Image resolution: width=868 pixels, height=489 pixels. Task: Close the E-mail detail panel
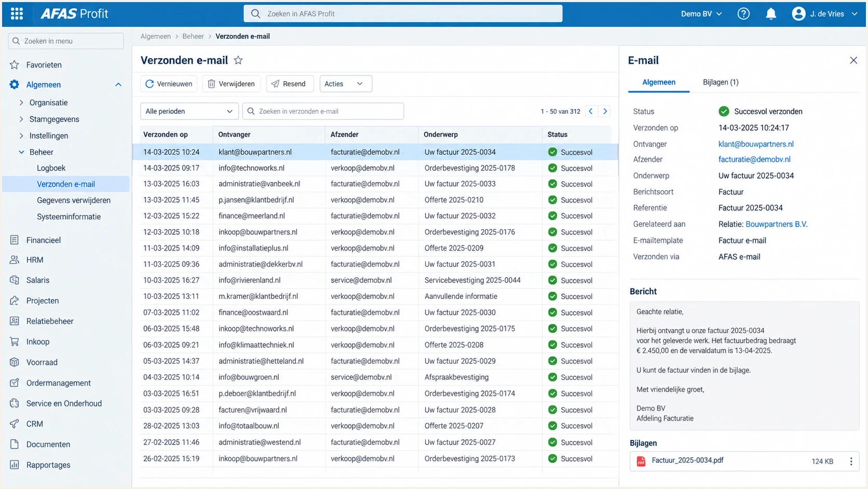pyautogui.click(x=853, y=60)
